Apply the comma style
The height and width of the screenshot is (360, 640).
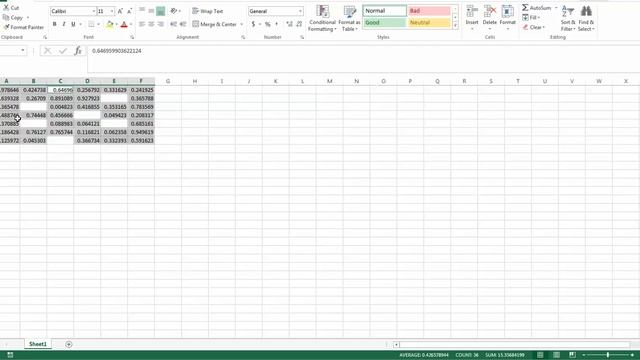click(x=277, y=24)
